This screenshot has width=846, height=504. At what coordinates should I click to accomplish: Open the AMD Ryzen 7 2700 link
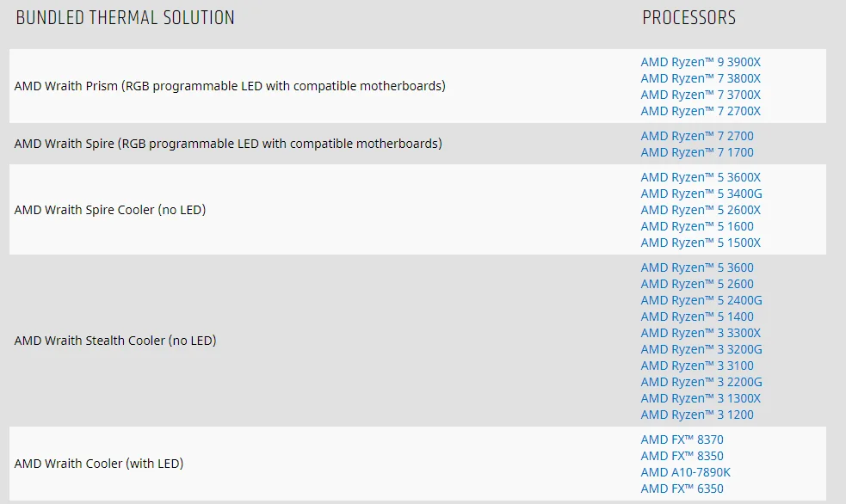point(697,136)
